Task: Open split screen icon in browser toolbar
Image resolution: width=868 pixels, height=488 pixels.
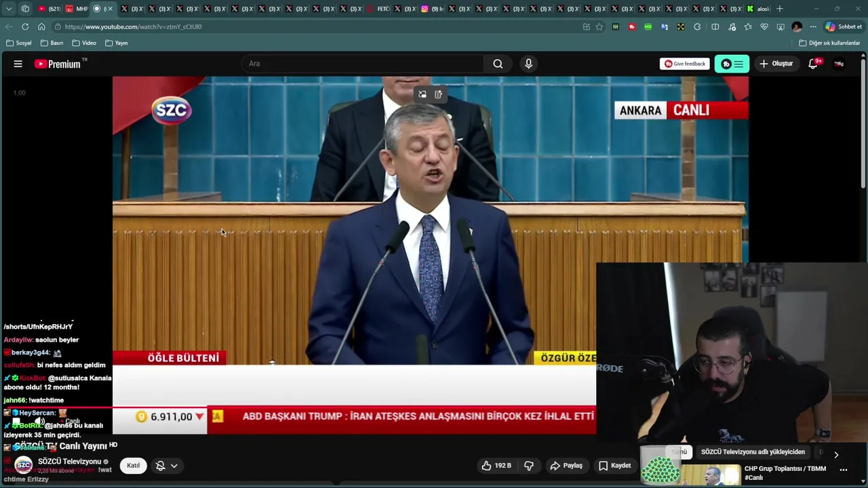Action: pyautogui.click(x=715, y=26)
